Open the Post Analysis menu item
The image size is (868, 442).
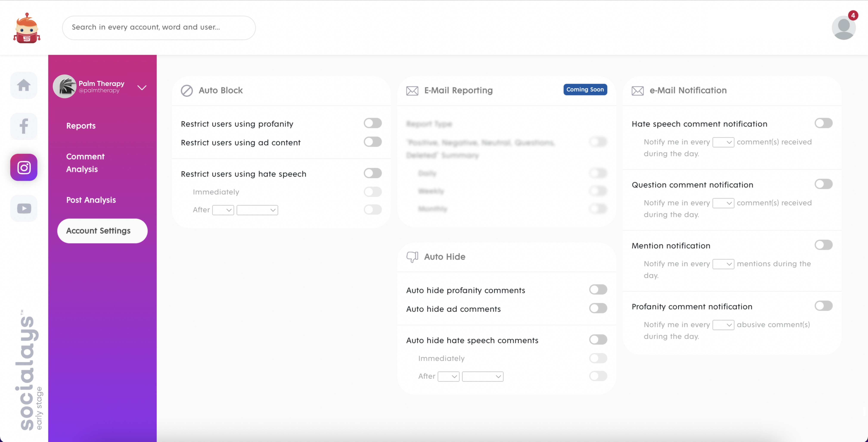click(x=91, y=200)
